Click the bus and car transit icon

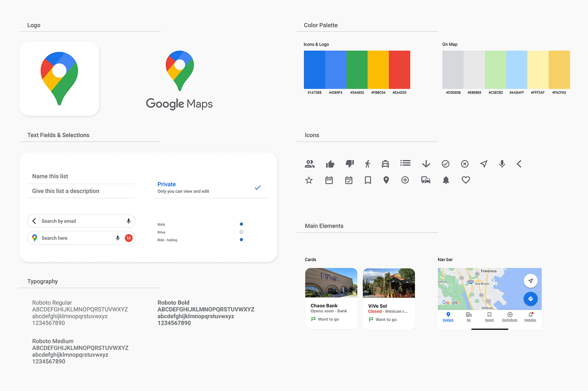pyautogui.click(x=426, y=180)
